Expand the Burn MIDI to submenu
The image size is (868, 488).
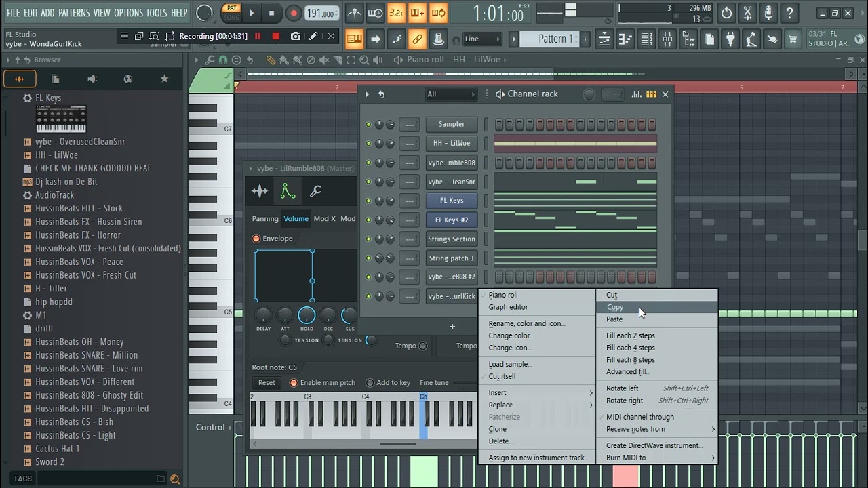tap(658, 457)
